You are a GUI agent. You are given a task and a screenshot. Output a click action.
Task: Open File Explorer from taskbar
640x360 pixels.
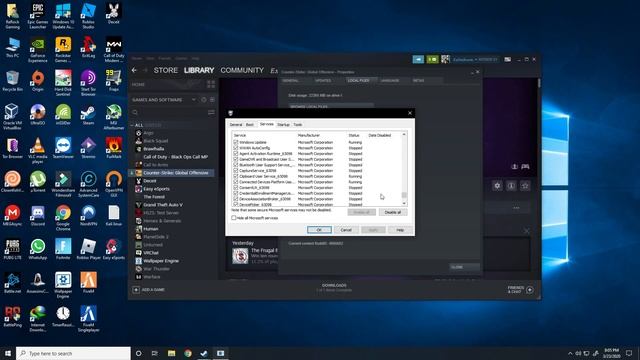[x=171, y=353]
